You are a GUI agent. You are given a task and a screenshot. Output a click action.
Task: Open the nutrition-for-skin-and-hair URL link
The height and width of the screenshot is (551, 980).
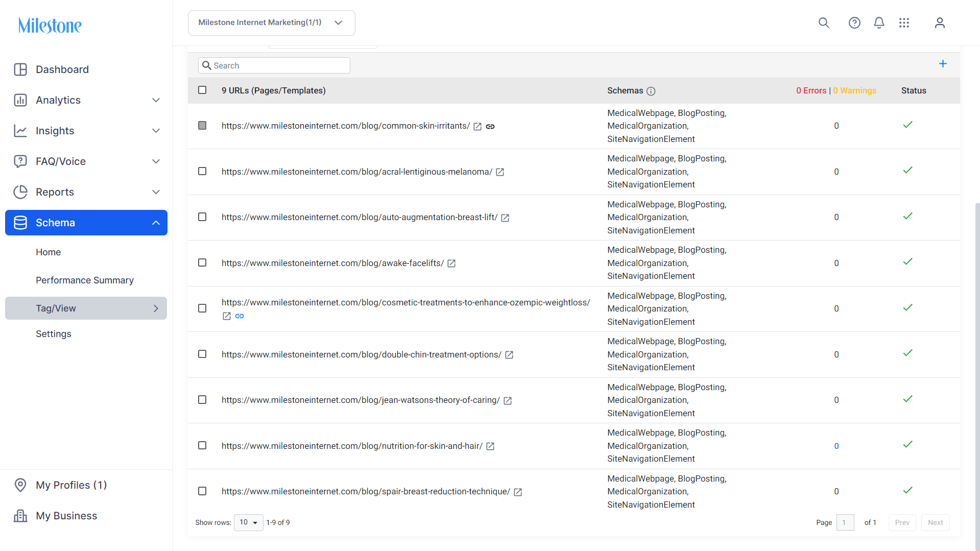coord(352,446)
